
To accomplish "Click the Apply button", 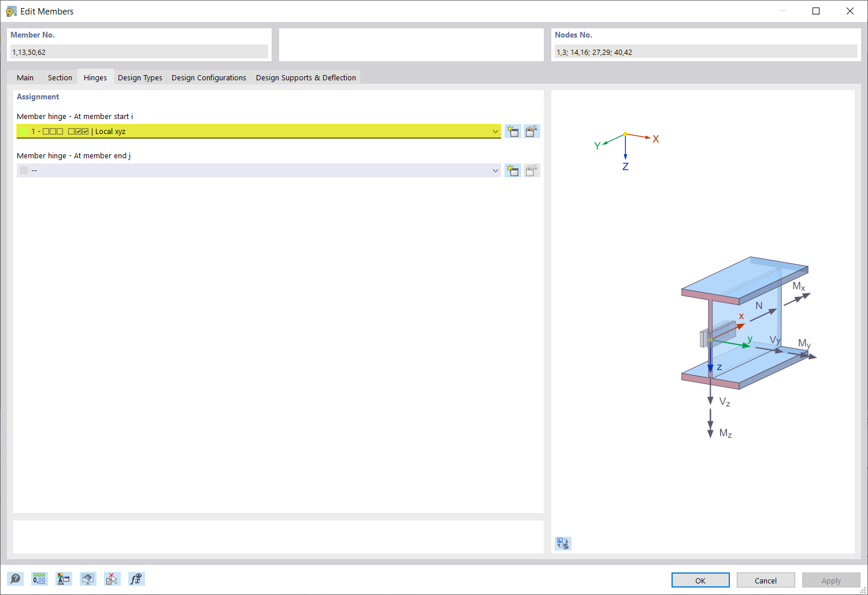I will [831, 580].
